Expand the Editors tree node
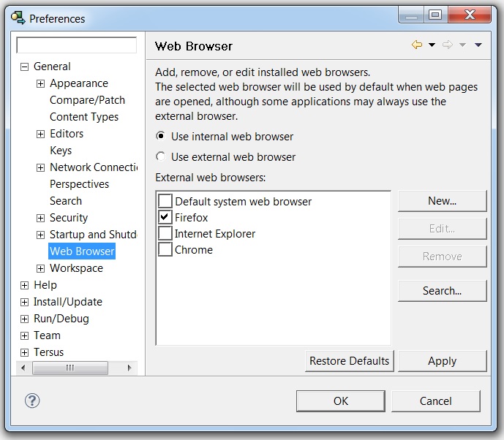The width and height of the screenshot is (504, 440). click(40, 134)
